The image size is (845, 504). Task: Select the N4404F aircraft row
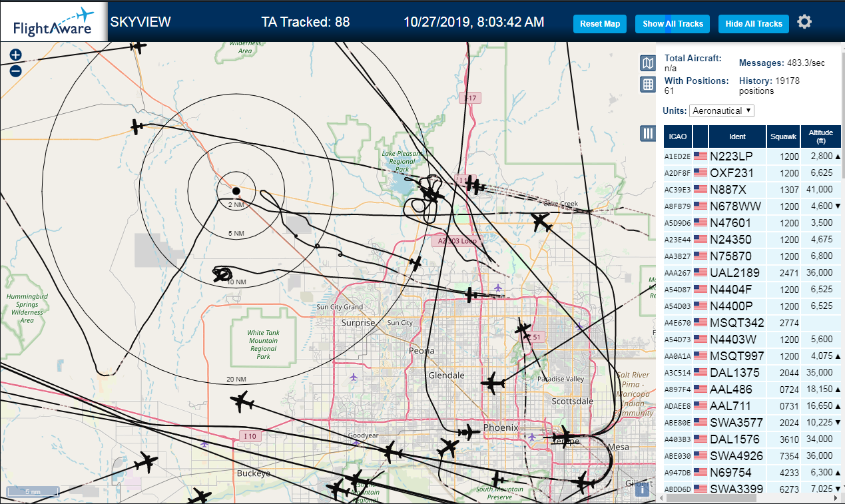[752, 290]
